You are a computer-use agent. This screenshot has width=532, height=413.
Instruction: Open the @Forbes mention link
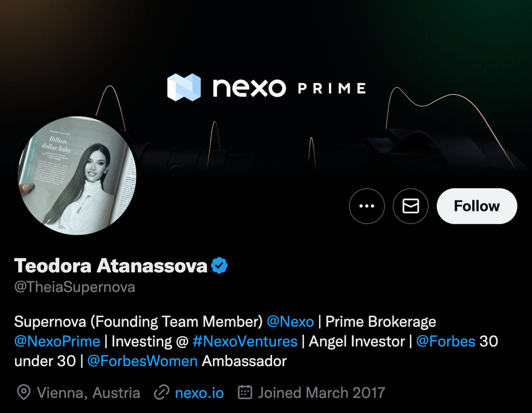(x=446, y=341)
